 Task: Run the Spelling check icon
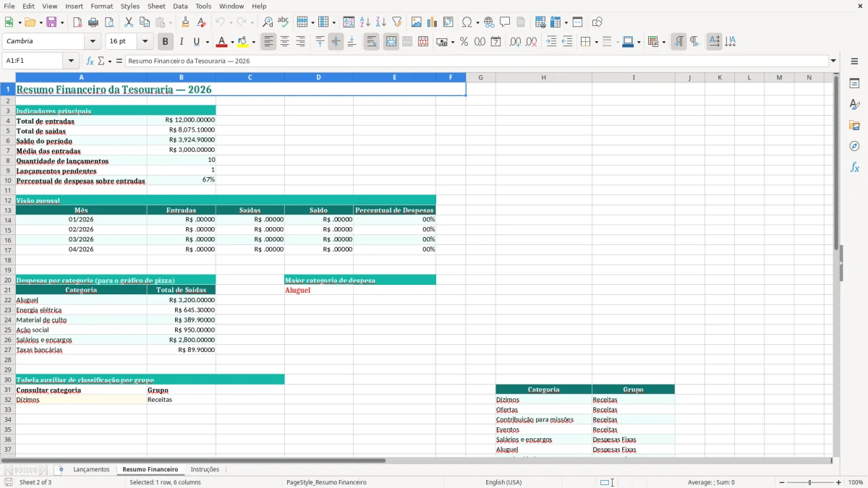click(284, 22)
